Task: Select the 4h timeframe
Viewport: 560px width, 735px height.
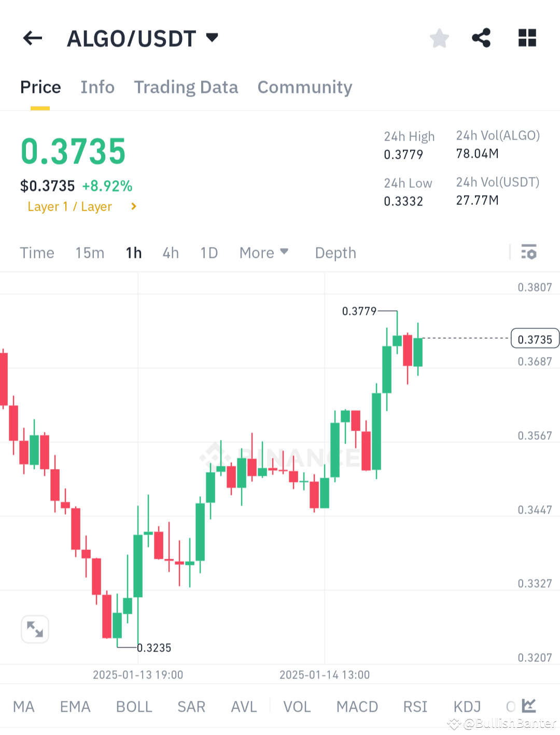Action: (x=171, y=253)
